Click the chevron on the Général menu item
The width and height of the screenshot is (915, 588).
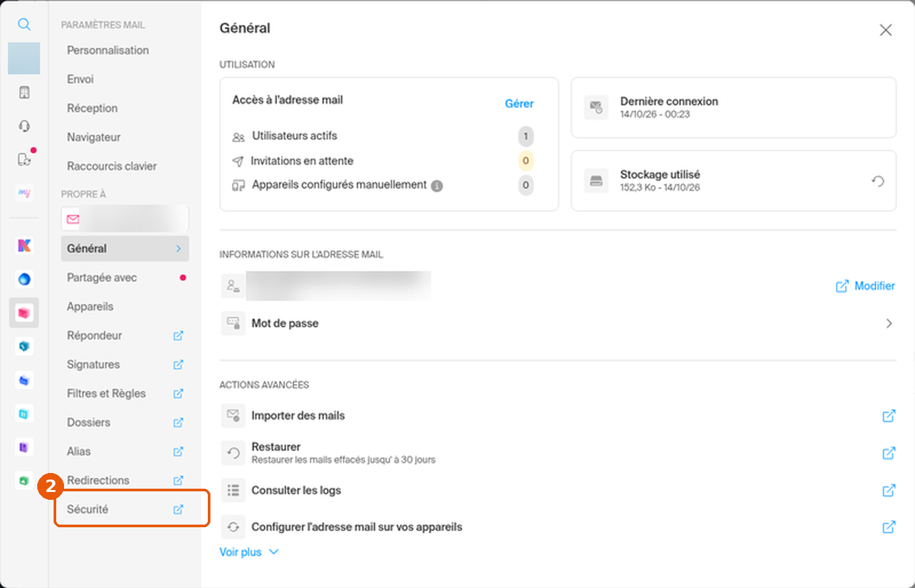click(178, 248)
